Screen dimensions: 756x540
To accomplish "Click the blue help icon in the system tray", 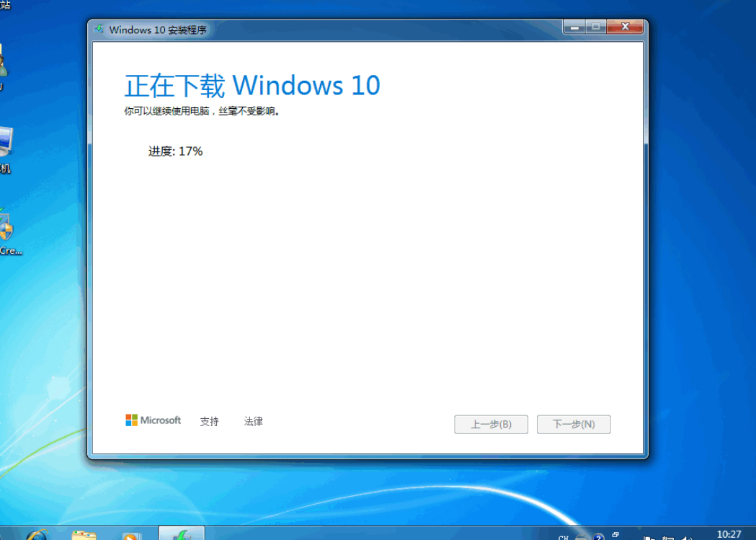I will [x=598, y=536].
